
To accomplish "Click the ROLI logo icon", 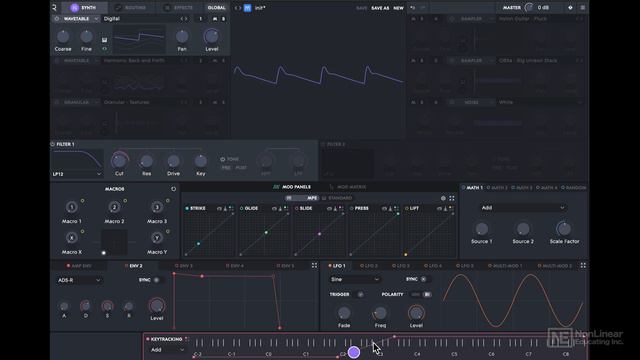I will coord(54,7).
